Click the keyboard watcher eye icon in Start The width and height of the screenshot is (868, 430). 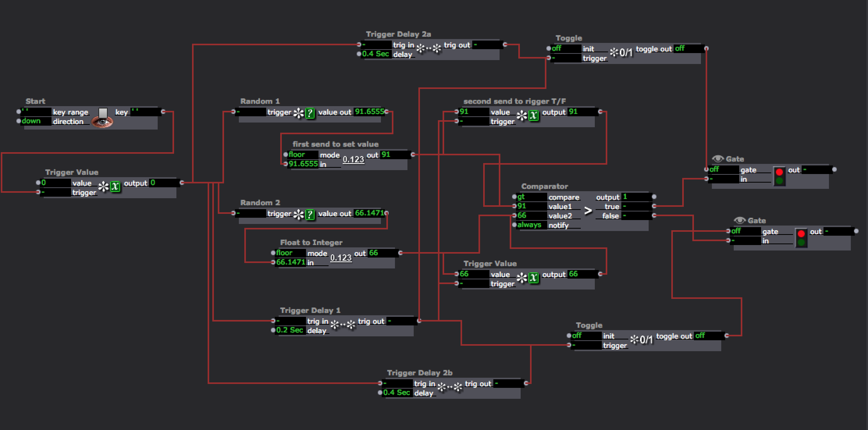pyautogui.click(x=102, y=123)
